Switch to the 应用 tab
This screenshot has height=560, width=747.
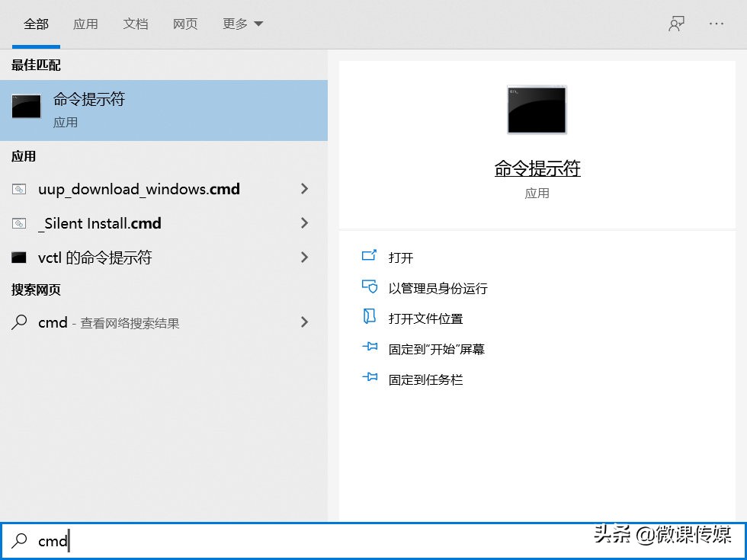coord(86,24)
